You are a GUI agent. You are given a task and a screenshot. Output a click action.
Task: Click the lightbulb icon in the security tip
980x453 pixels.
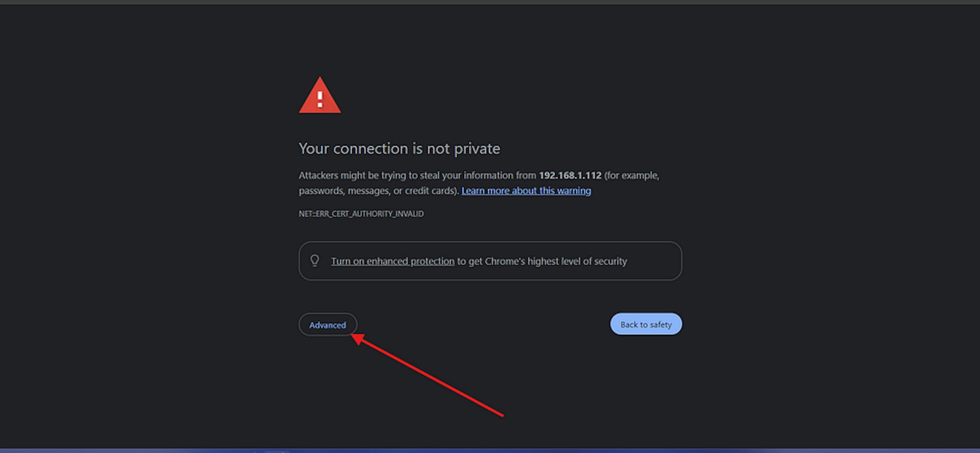[x=314, y=260]
